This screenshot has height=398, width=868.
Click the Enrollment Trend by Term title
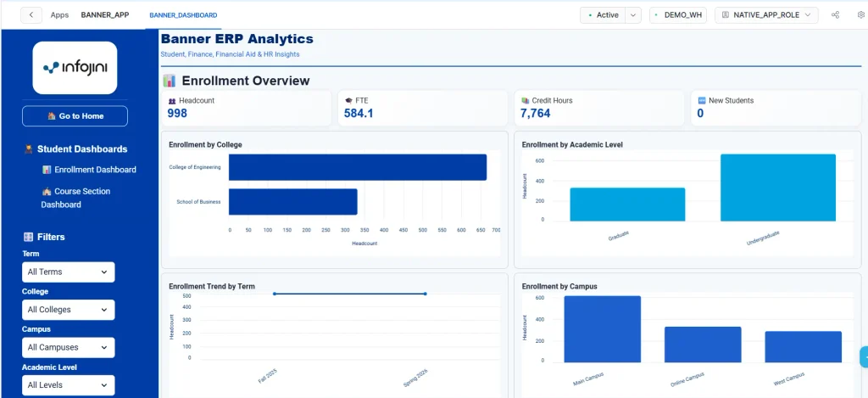(212, 287)
